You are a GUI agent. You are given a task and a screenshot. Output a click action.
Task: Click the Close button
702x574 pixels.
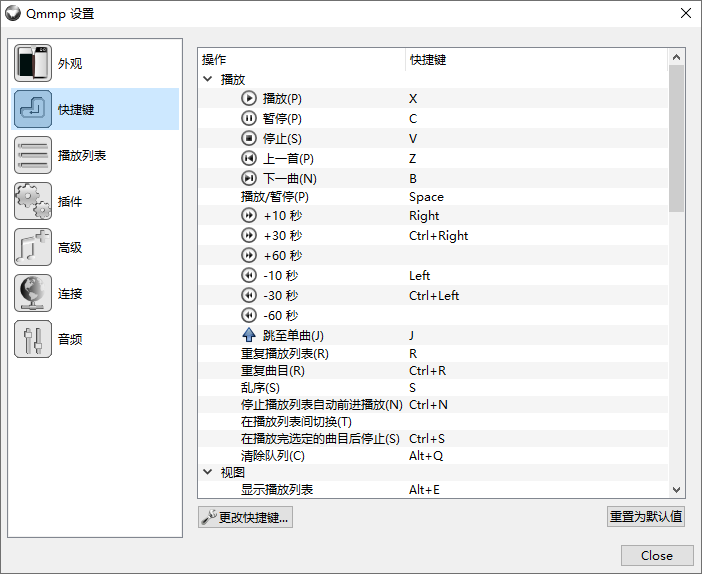click(x=657, y=556)
